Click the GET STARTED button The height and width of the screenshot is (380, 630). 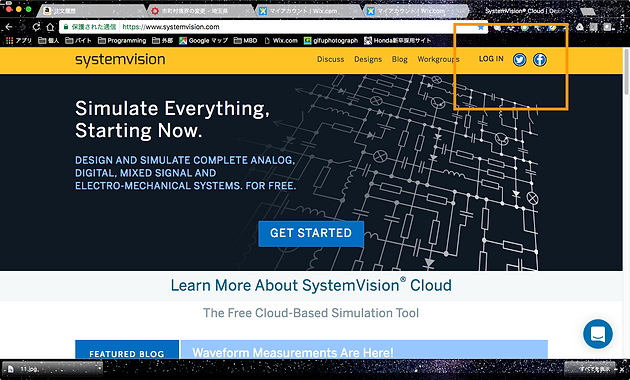point(311,233)
